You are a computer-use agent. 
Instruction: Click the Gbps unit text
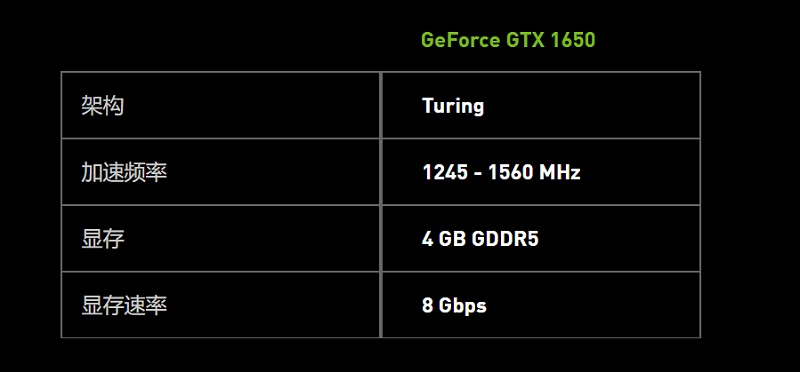[463, 306]
